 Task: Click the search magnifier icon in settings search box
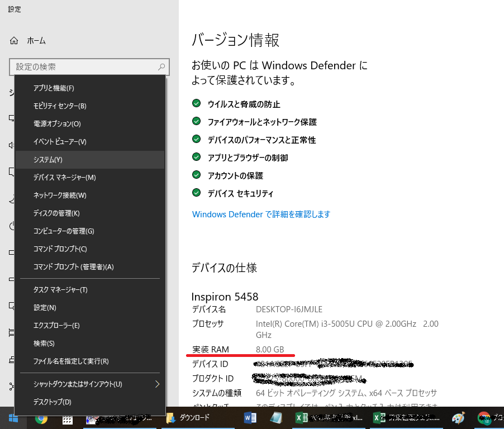161,67
